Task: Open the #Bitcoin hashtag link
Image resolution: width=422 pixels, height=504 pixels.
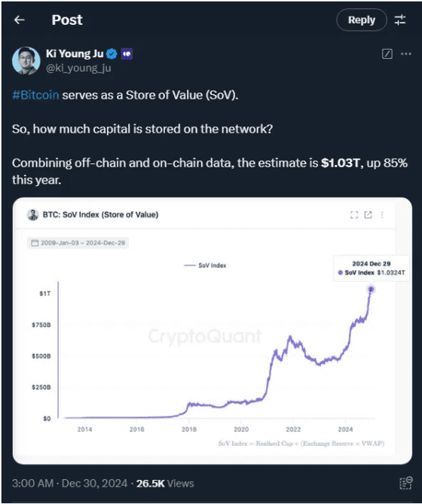Action: [x=35, y=95]
